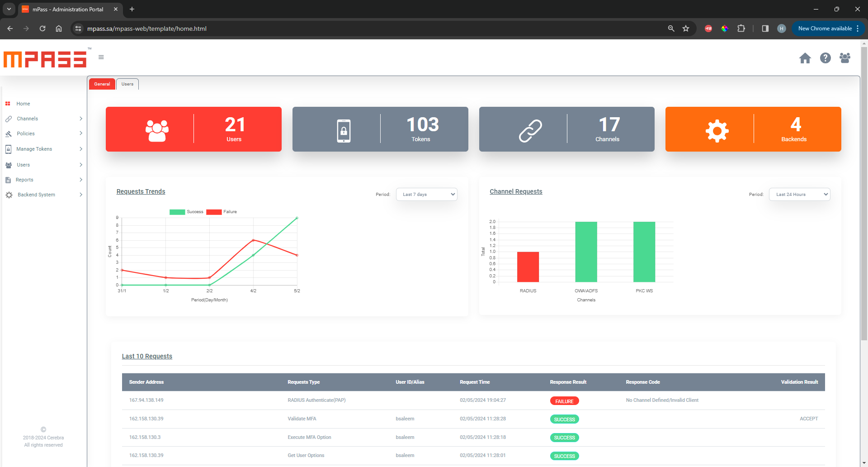Open the user group icon in header

844,58
